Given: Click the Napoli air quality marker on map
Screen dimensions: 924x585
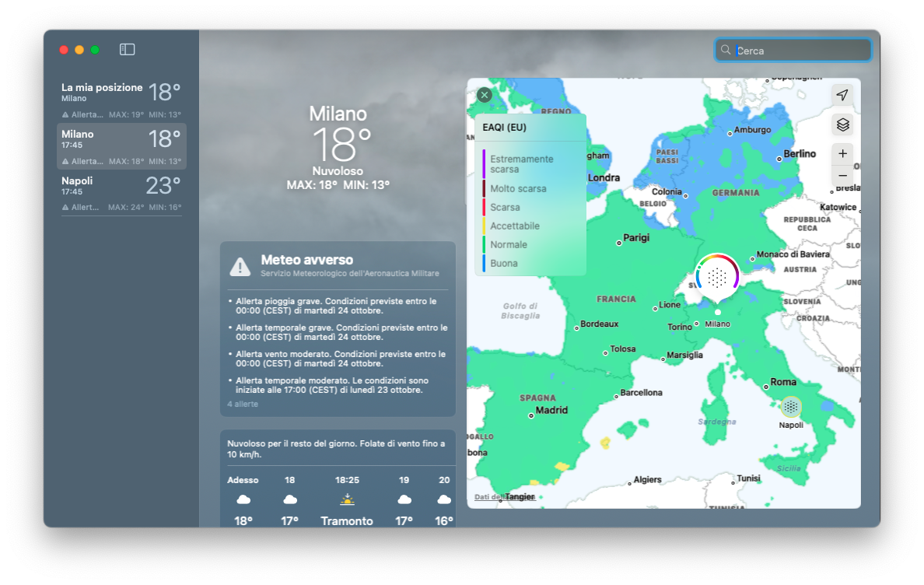Looking at the screenshot, I should [x=791, y=407].
